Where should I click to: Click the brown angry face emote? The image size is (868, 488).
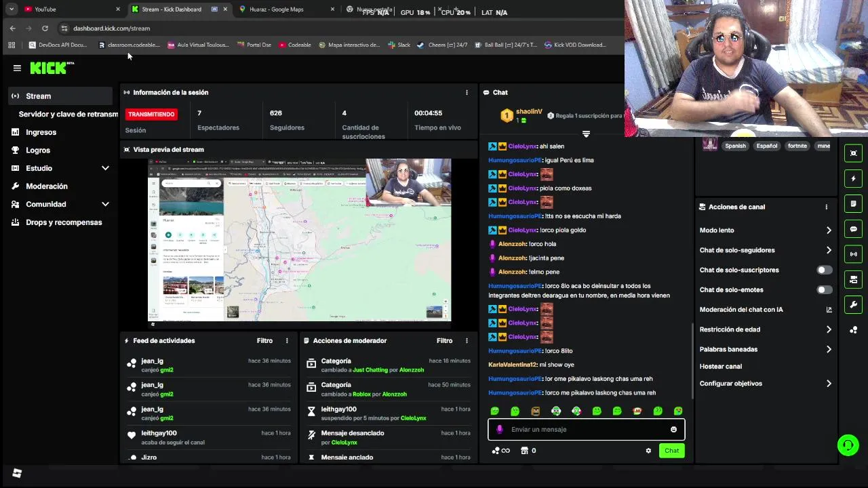[536, 411]
